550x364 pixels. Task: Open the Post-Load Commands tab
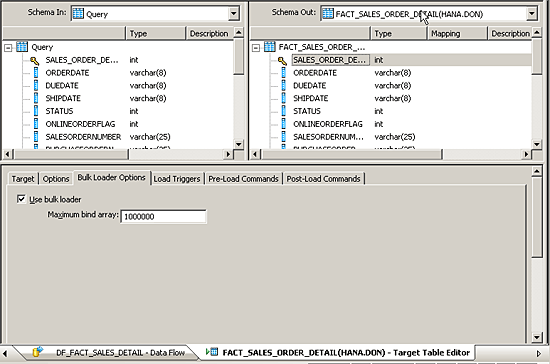(x=323, y=179)
